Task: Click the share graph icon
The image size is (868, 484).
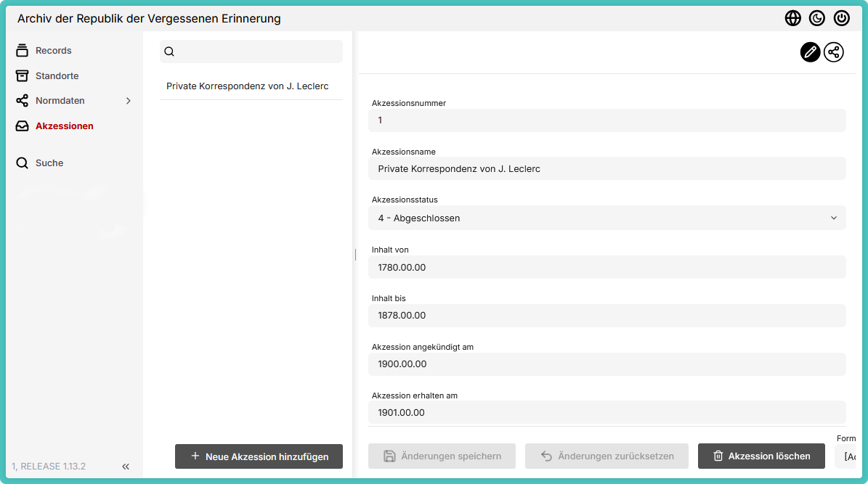Action: pyautogui.click(x=834, y=52)
